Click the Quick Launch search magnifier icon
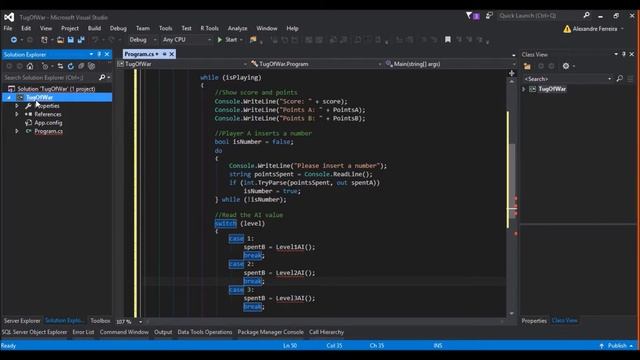This screenshot has height=360, width=640. tap(586, 15)
